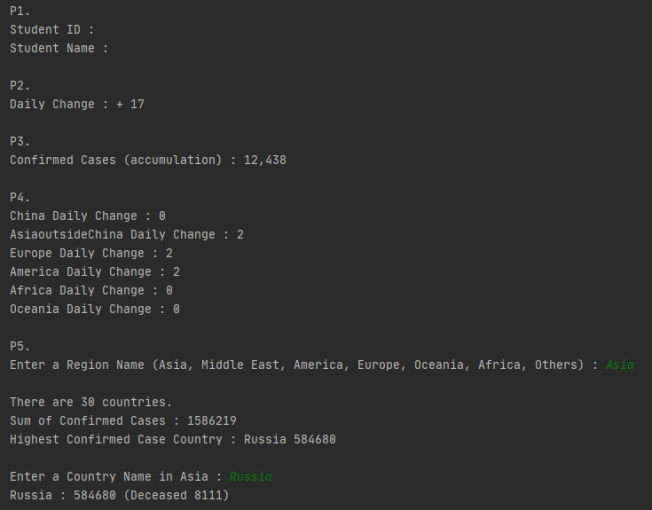Click the 'America Daily Change : 2' line
The height and width of the screenshot is (510, 652).
[x=94, y=272]
